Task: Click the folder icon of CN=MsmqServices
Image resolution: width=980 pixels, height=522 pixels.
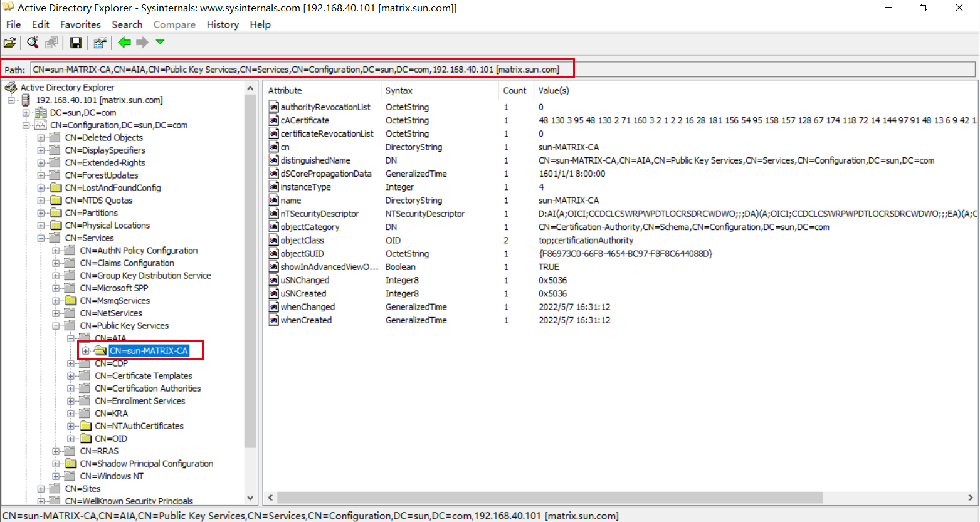Action: tap(71, 301)
